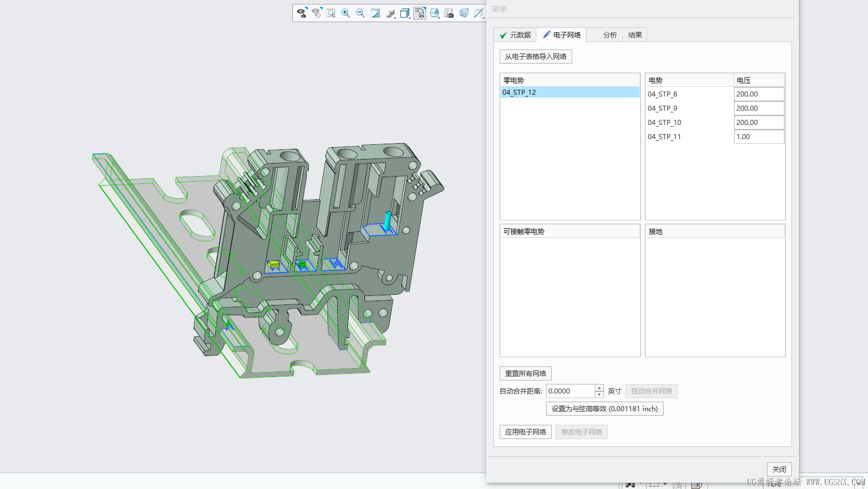
Task: Click the 设置为与弦高等效 button
Action: pos(605,409)
